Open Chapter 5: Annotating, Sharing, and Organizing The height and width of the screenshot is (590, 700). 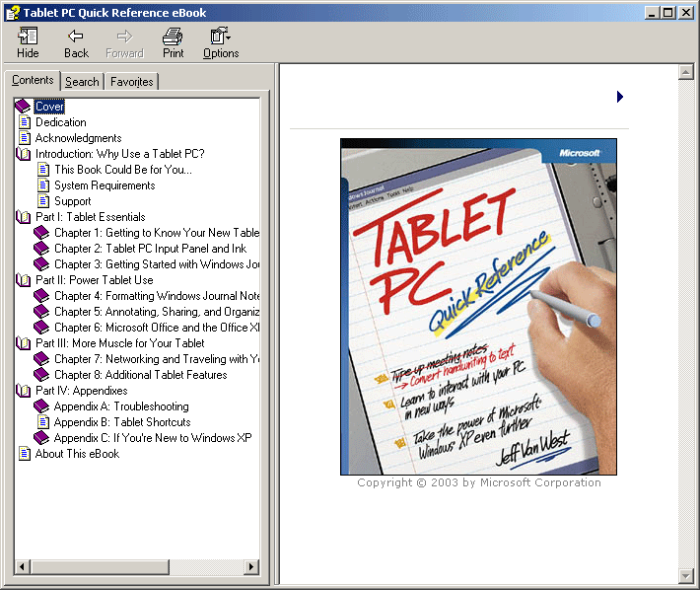tap(157, 312)
